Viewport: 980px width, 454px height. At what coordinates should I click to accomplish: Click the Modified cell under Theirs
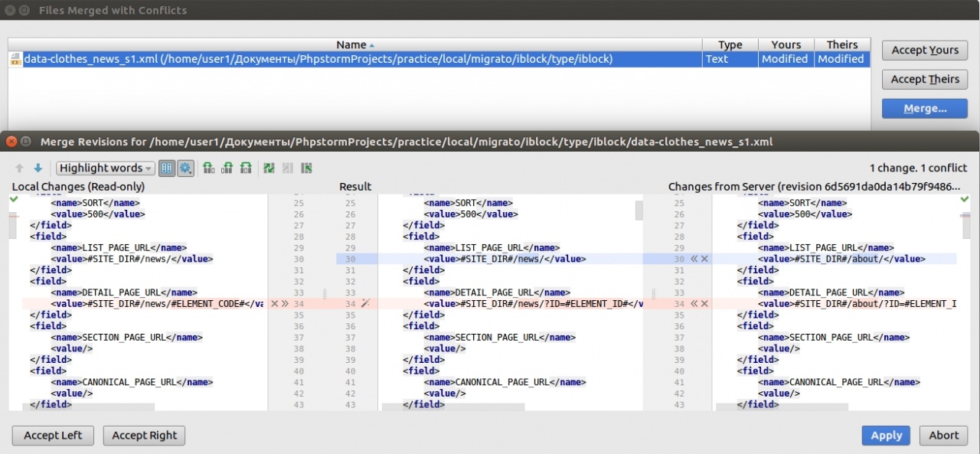coord(841,59)
